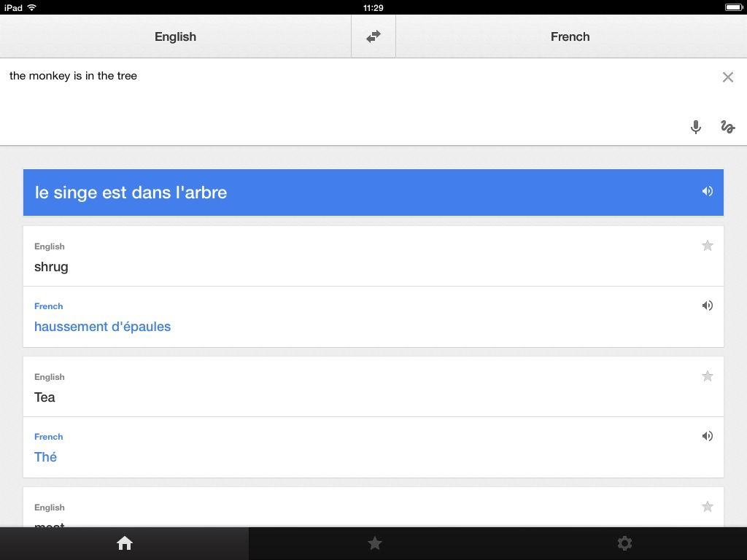This screenshot has height=560, width=747.
Task: Listen to haussement d'épaules pronunciation
Action: coord(707,306)
